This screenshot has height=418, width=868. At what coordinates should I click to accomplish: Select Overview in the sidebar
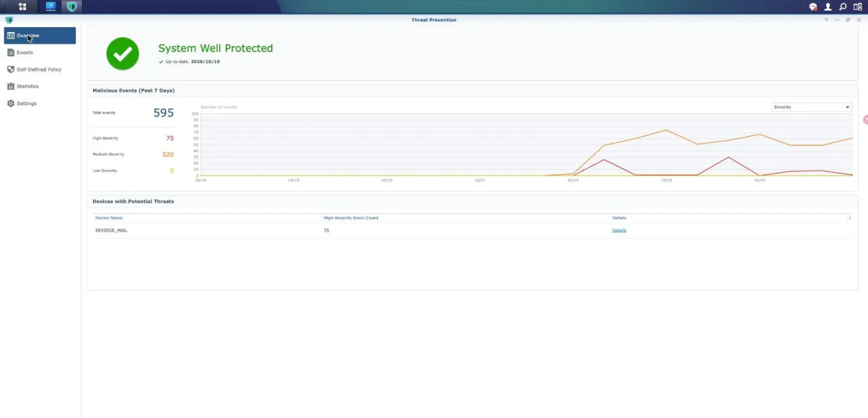click(x=40, y=35)
